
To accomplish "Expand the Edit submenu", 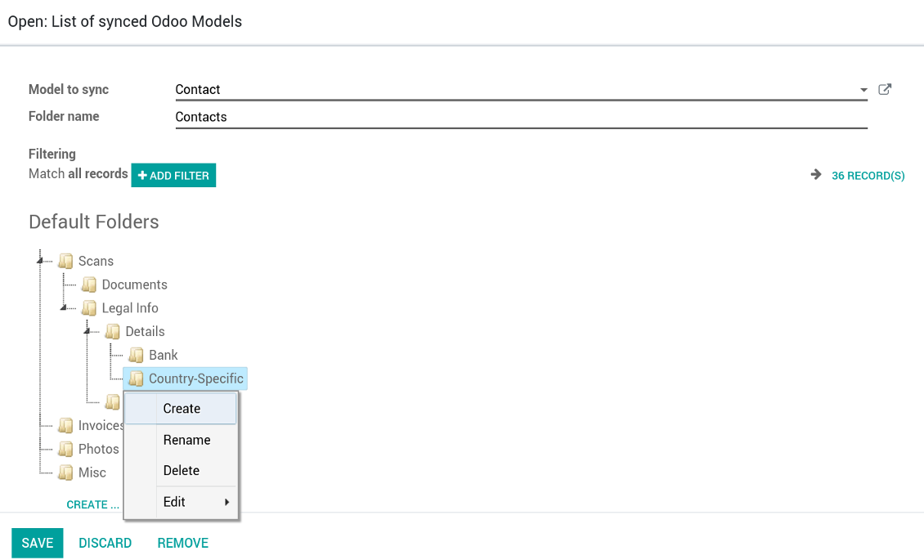I will coord(196,502).
